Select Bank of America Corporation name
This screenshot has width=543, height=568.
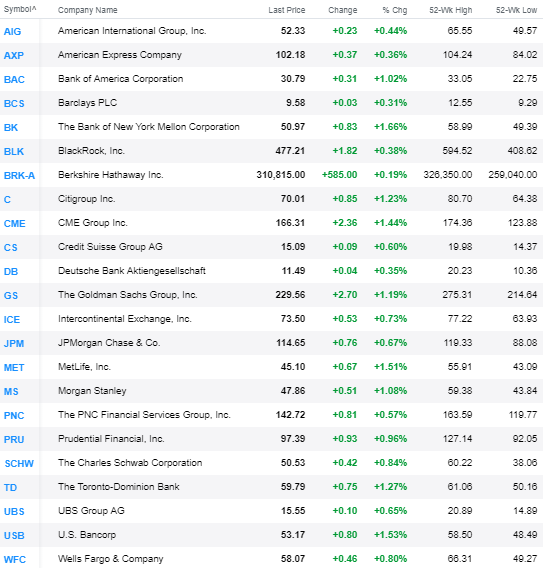click(x=121, y=79)
